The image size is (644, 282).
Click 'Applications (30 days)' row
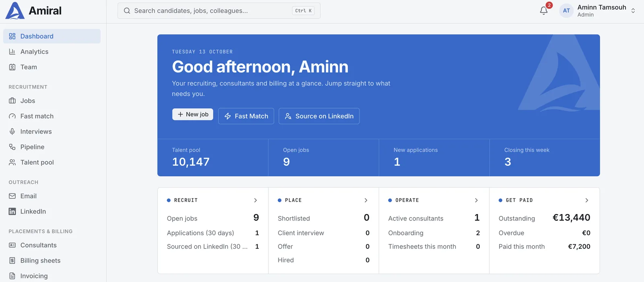tap(213, 233)
